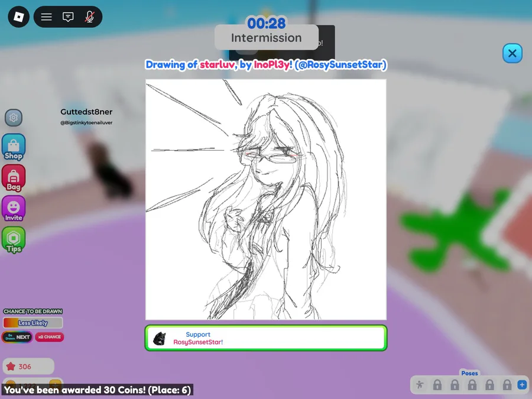Click the red star 306 counter
Image resolution: width=532 pixels, height=399 pixels.
28,366
